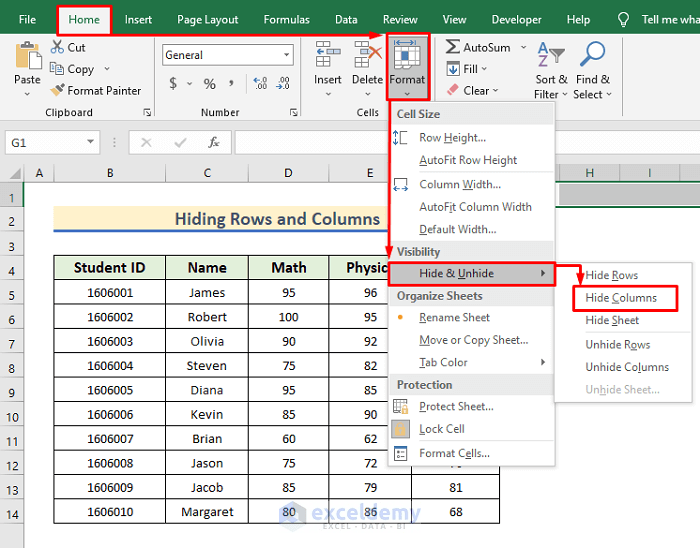Click Increase Decimal icon

(261, 83)
